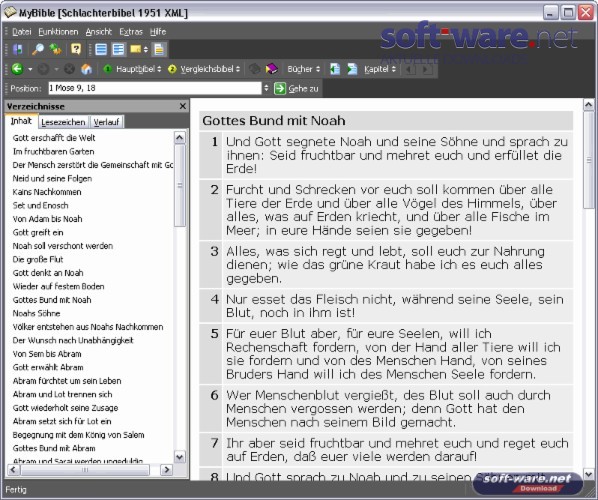Toggle the yellow document page view icon

(159, 50)
